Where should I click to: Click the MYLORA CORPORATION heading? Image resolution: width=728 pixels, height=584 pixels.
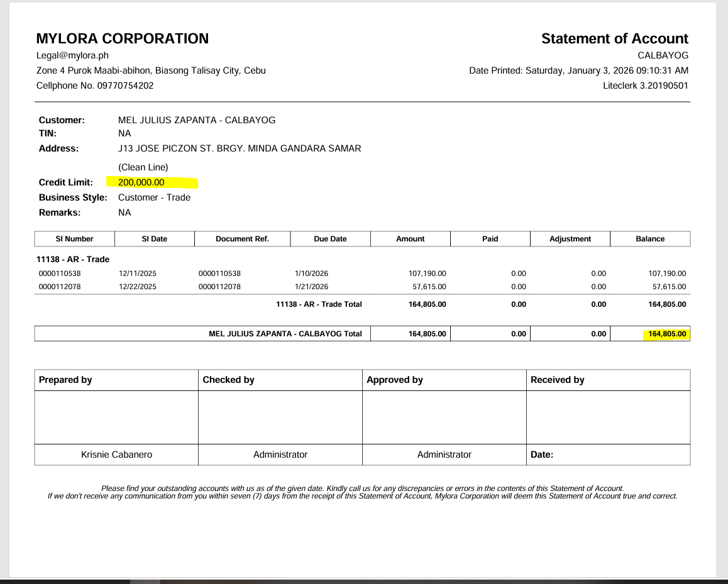pyautogui.click(x=123, y=38)
